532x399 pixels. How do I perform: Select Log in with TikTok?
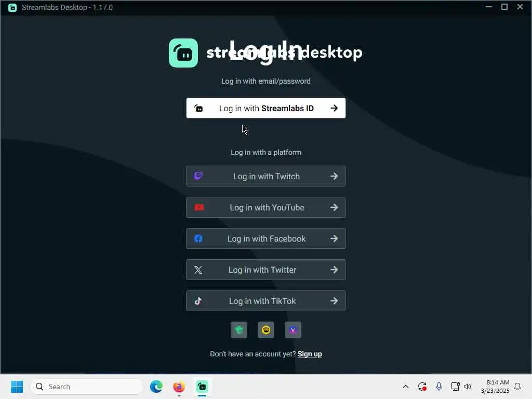click(265, 301)
